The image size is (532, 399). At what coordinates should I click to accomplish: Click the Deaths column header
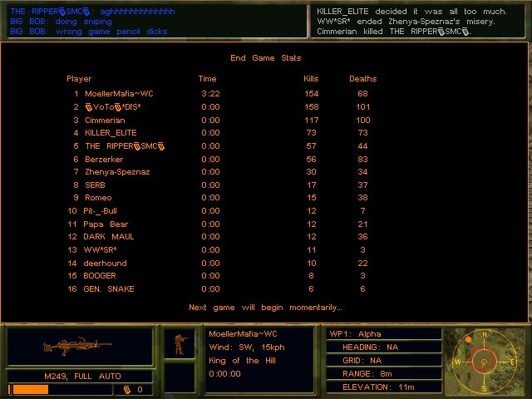click(362, 79)
